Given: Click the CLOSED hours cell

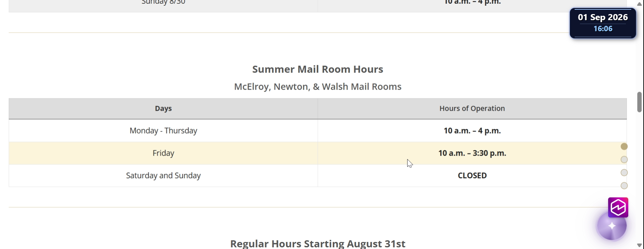Looking at the screenshot, I should pos(472,176).
